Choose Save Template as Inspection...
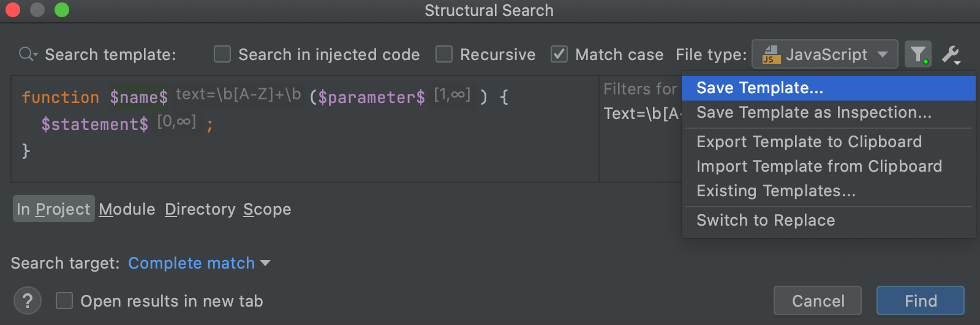Image resolution: width=980 pixels, height=325 pixels. click(x=813, y=113)
